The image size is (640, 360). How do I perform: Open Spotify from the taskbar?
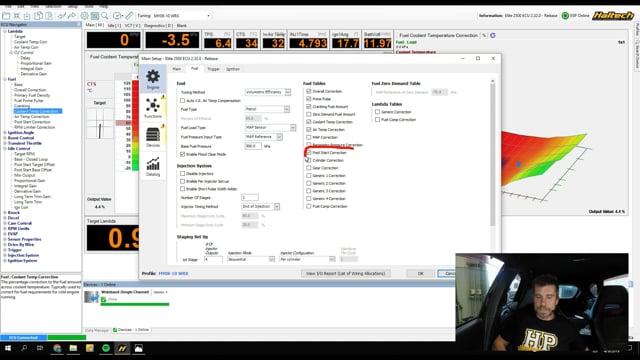tap(106, 348)
